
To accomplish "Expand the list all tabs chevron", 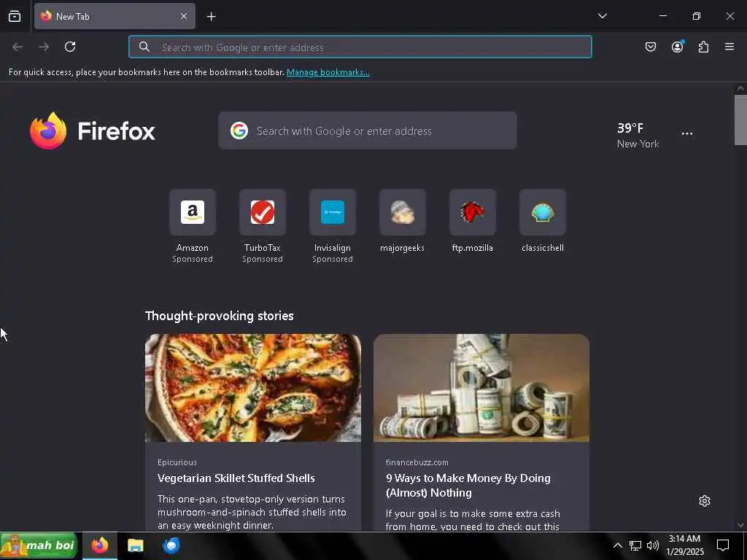I will coord(602,16).
